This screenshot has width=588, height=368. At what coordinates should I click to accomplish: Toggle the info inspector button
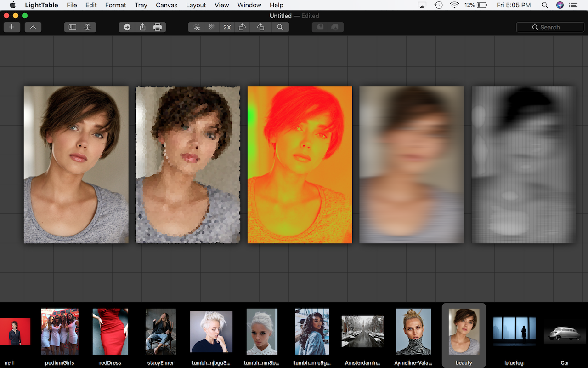pos(87,27)
